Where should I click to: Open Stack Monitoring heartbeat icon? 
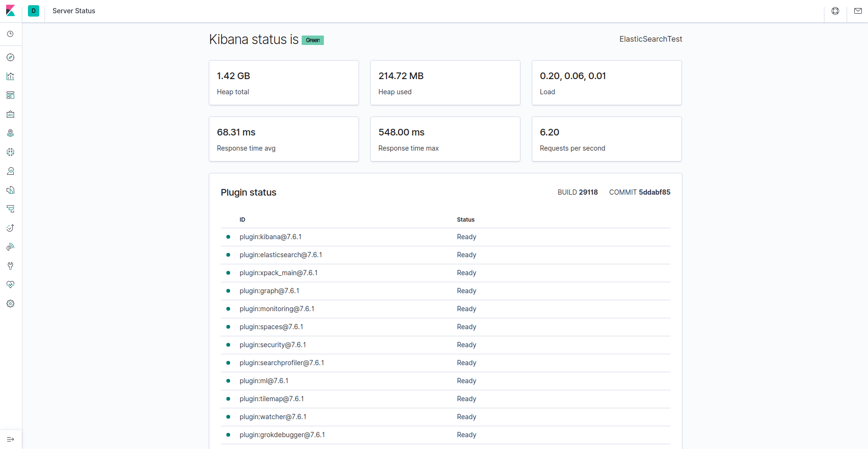pyautogui.click(x=10, y=285)
